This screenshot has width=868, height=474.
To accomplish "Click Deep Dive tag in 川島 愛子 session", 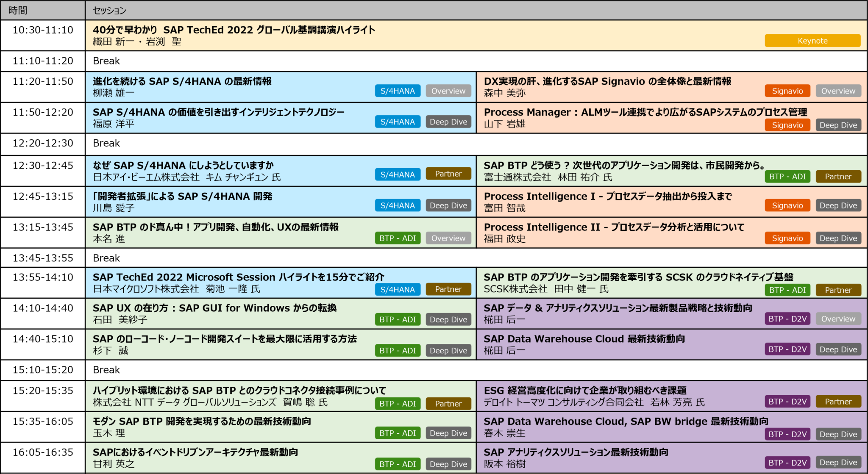I will tap(448, 205).
